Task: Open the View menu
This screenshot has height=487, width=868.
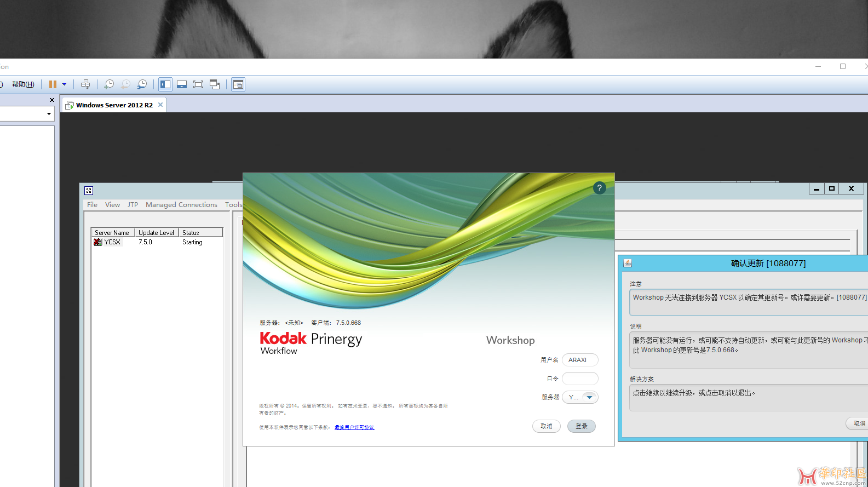Action: pyautogui.click(x=112, y=205)
